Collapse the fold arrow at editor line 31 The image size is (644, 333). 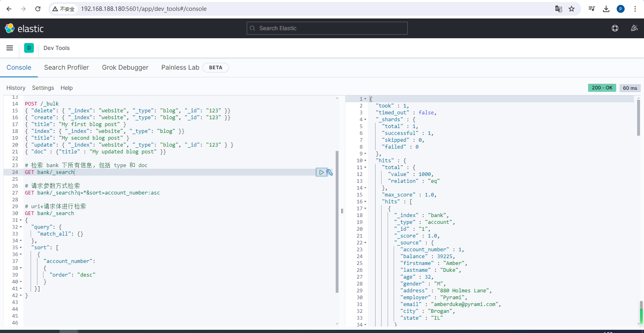click(21, 220)
